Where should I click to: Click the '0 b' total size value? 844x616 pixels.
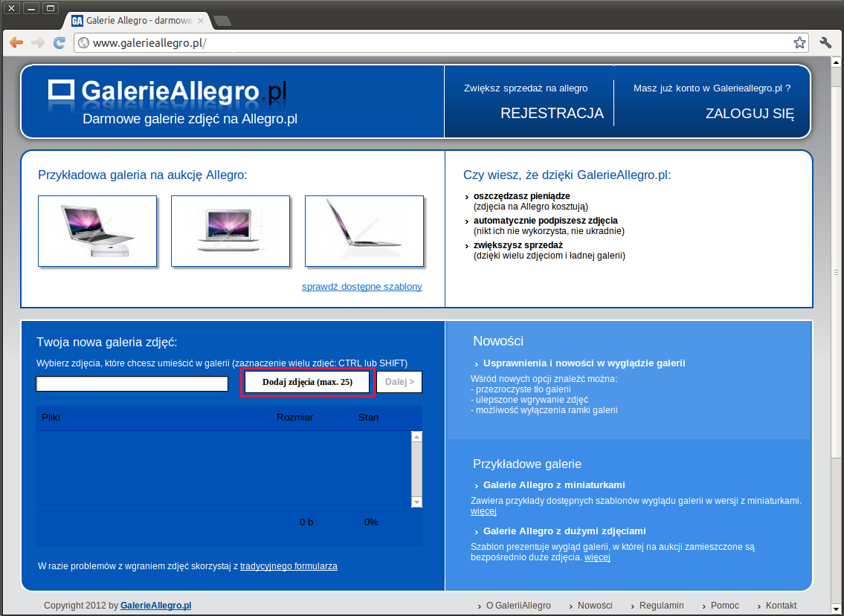[x=306, y=522]
